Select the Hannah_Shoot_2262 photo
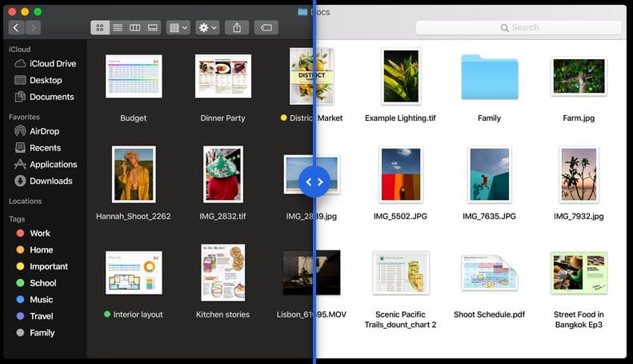 134,174
